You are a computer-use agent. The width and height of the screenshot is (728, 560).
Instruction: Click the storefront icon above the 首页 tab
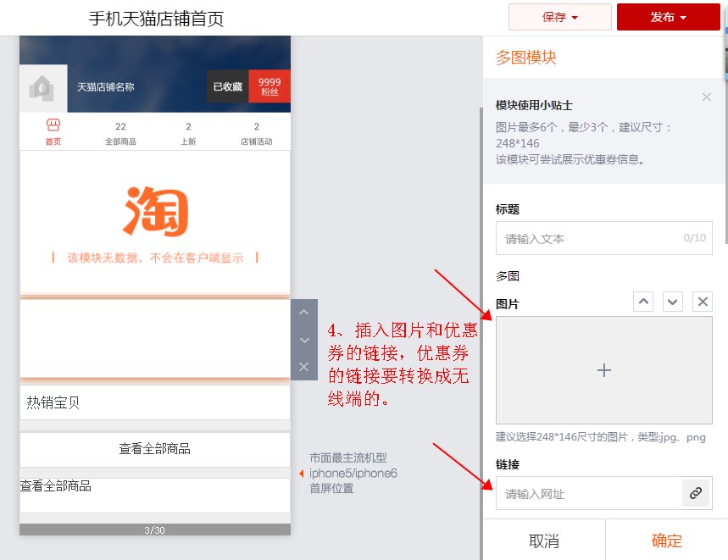tap(52, 124)
